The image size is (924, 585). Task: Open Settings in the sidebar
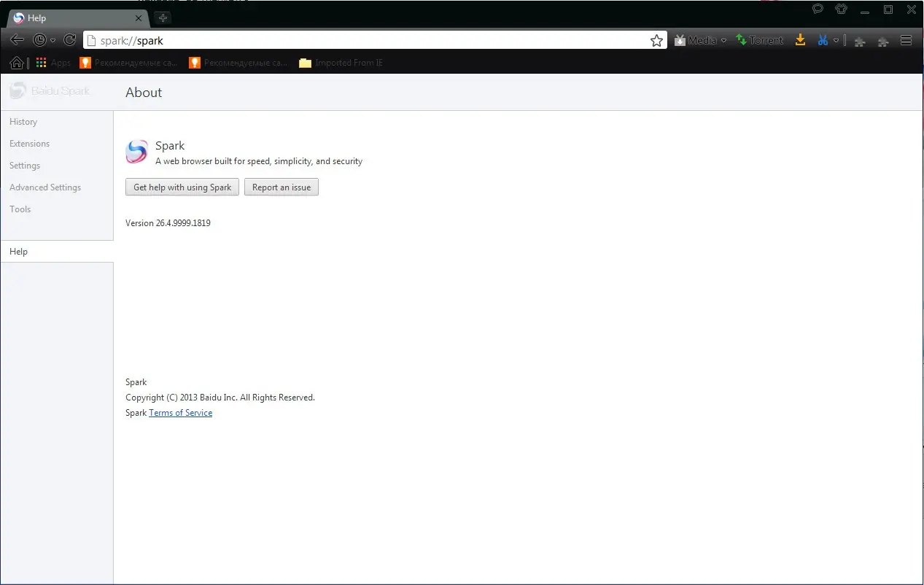25,166
